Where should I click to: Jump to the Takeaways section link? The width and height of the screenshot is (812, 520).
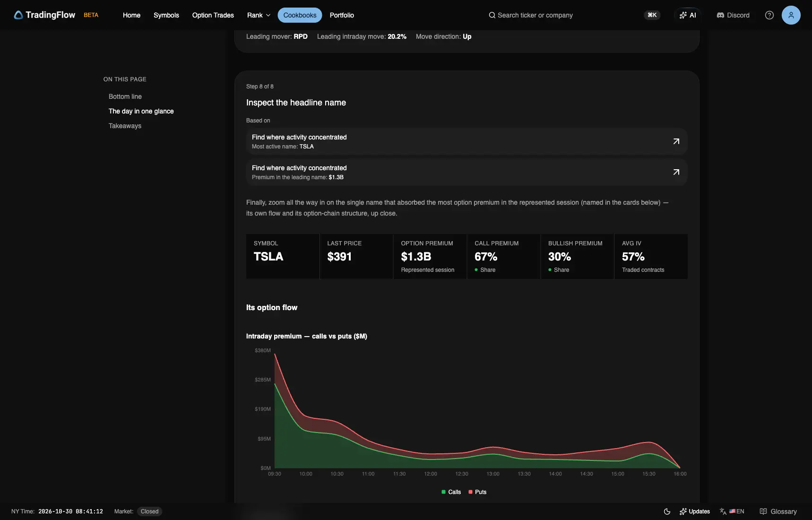pos(125,126)
